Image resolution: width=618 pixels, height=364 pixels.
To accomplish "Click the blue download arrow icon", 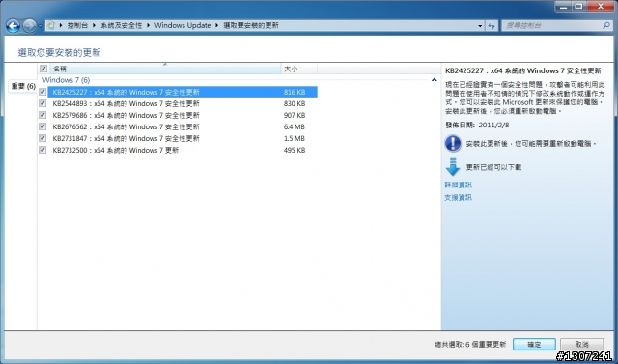I will [453, 167].
